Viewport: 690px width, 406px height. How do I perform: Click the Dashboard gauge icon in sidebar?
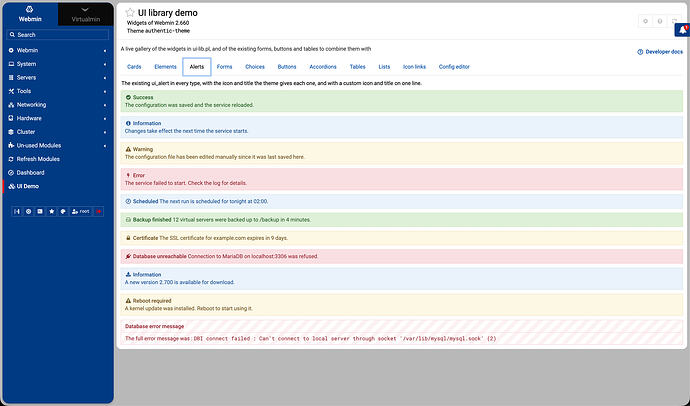coord(11,173)
